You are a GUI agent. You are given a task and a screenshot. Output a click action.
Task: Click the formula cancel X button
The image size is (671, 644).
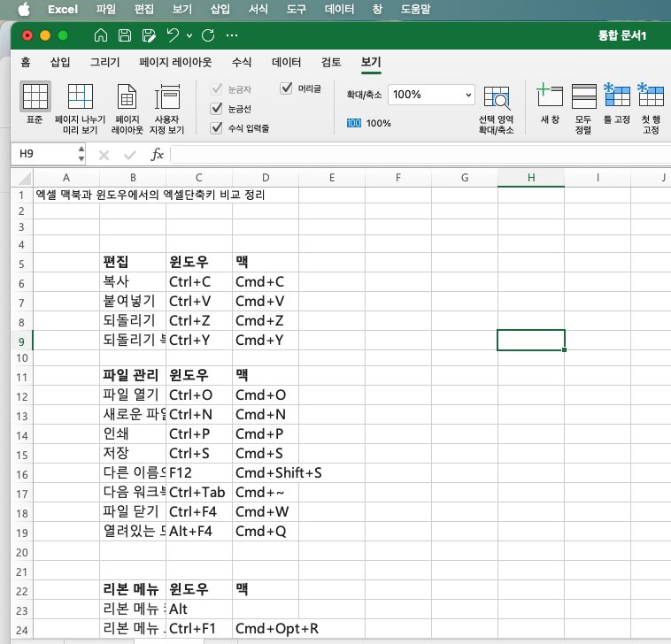104,155
